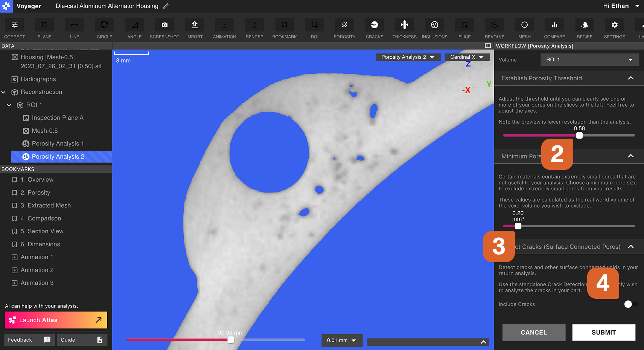Open the Volume ROI 1 dropdown
Viewport: 644px width, 350px height.
coord(590,60)
